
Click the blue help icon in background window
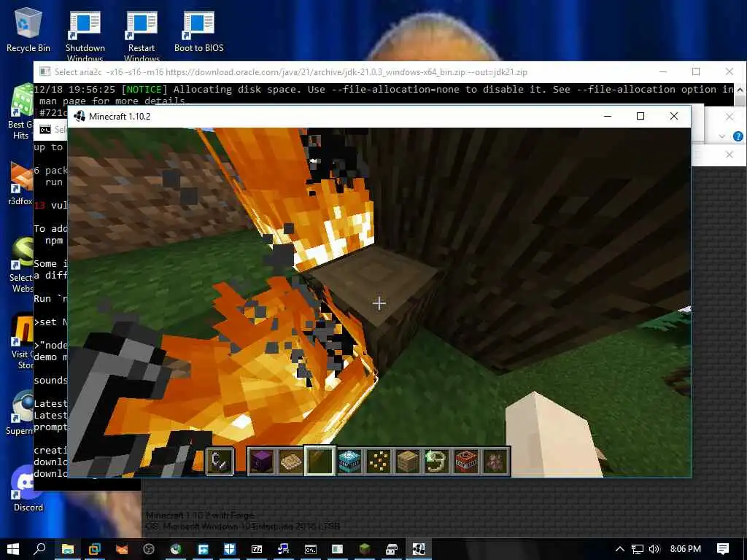[x=738, y=136]
